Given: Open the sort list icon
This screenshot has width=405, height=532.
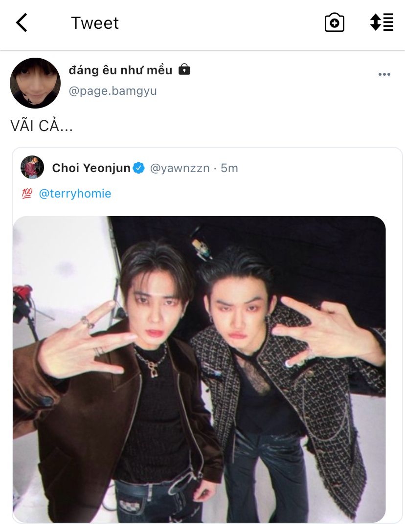Looking at the screenshot, I should (382, 22).
